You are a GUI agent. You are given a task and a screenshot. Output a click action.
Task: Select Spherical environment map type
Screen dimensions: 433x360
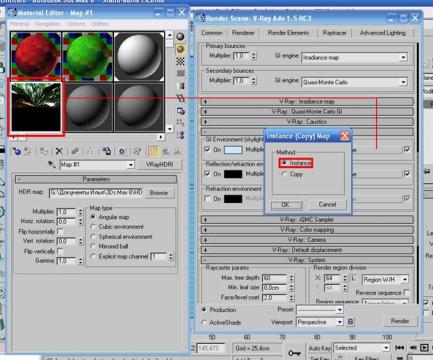tap(93, 237)
